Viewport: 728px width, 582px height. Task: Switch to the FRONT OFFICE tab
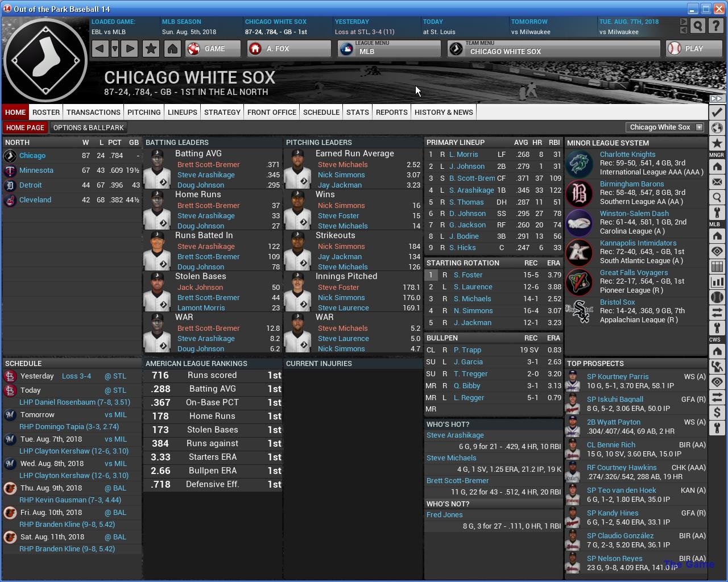click(272, 112)
